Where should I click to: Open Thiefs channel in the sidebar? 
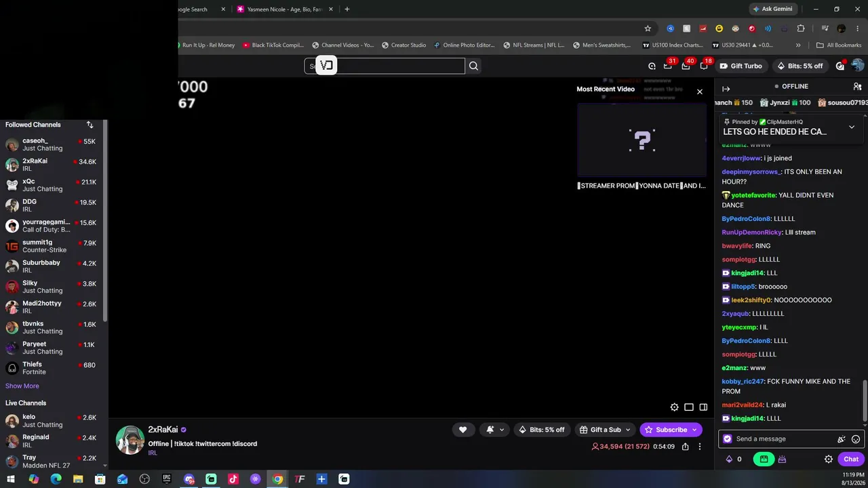click(52, 368)
